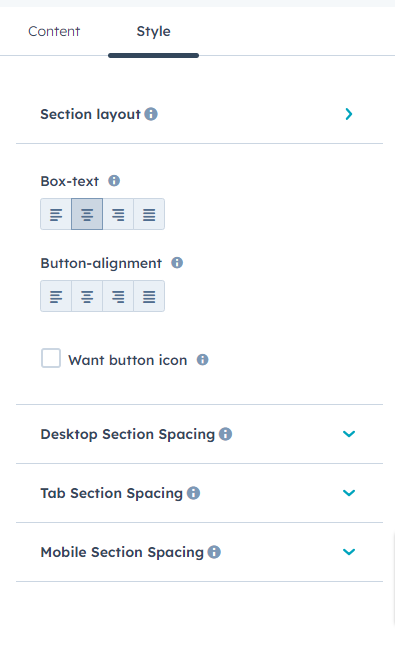Click Desktop Section Spacing info icon
This screenshot has height=649, width=395.
pos(225,434)
